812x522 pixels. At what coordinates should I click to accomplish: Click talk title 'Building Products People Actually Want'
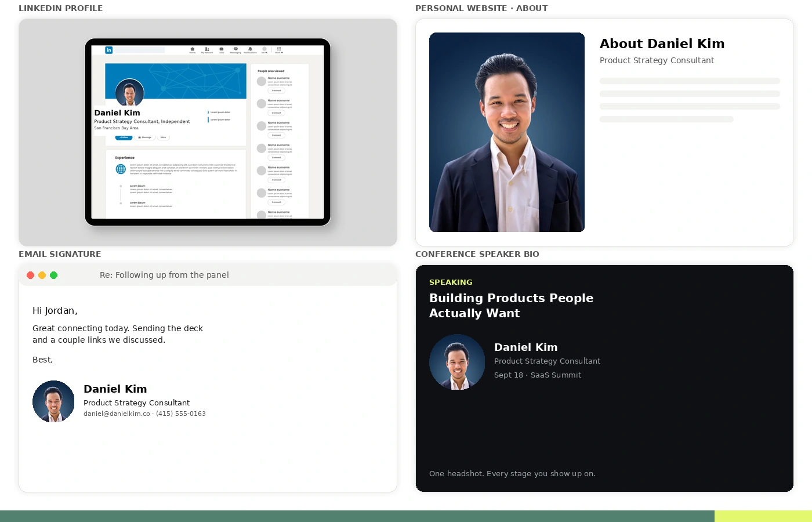tap(511, 305)
